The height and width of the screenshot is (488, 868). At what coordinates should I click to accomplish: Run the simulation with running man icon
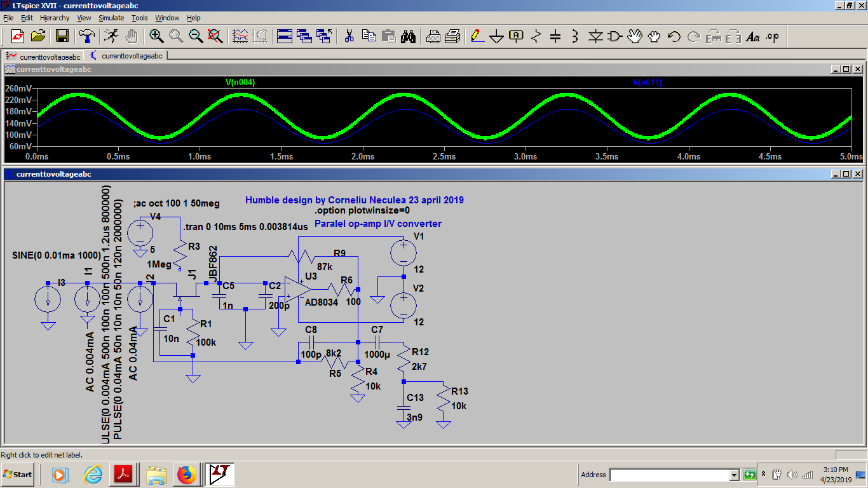pyautogui.click(x=111, y=36)
